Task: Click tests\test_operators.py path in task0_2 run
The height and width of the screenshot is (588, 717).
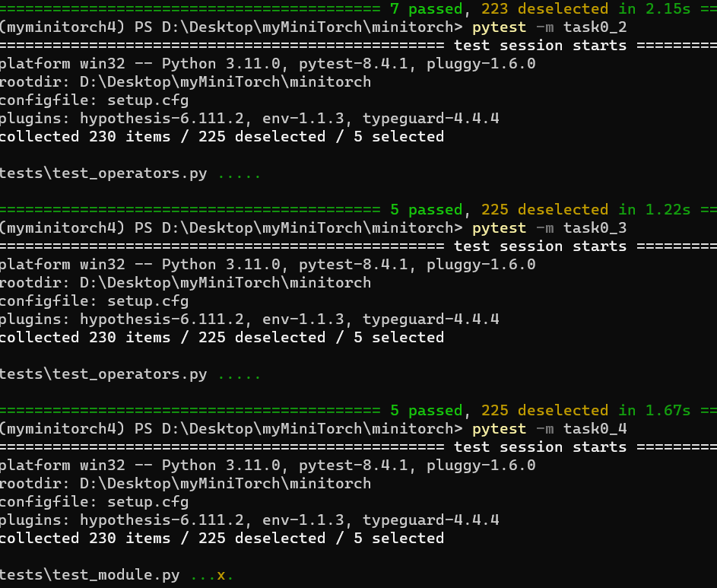Action: point(103,173)
